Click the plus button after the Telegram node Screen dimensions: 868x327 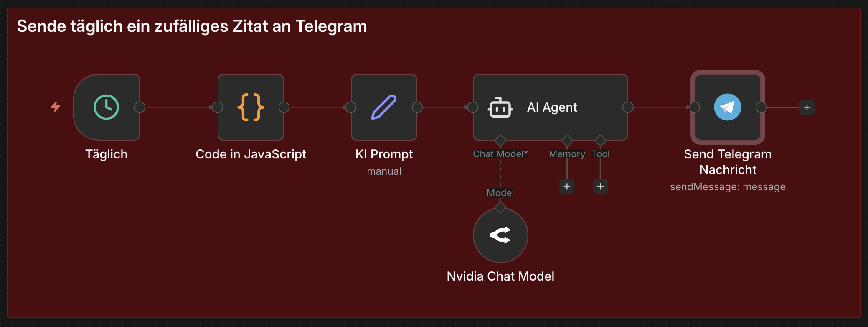coord(807,107)
